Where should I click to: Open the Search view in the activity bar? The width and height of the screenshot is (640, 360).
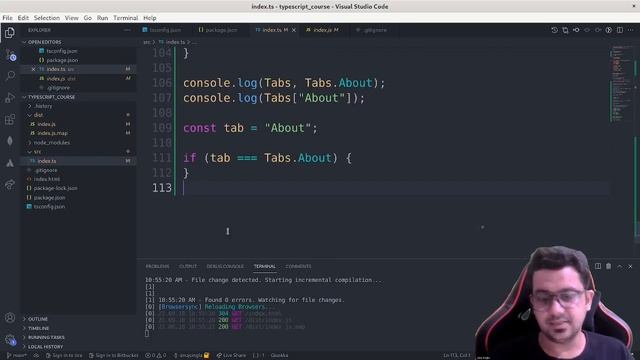[10, 76]
